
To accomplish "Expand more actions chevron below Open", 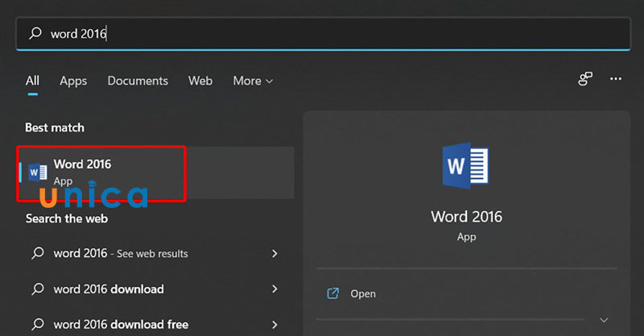I will coord(604,320).
